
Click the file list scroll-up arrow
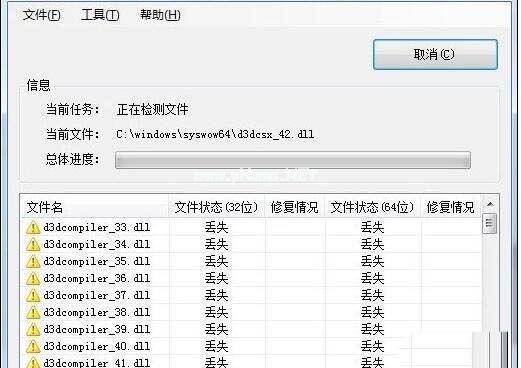[x=490, y=204]
